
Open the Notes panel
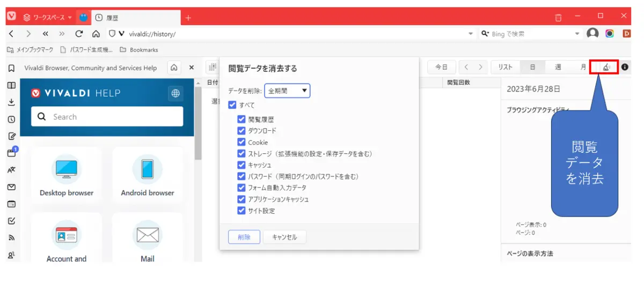point(11,136)
